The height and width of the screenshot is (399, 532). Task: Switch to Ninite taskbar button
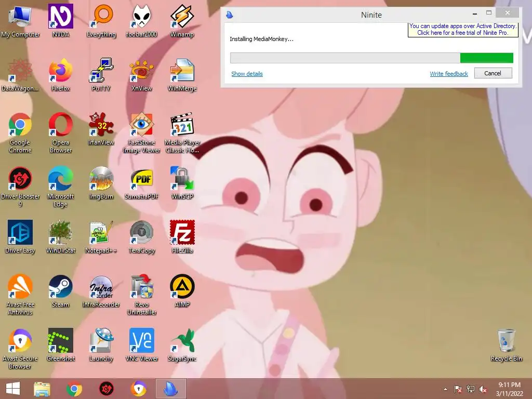(171, 389)
